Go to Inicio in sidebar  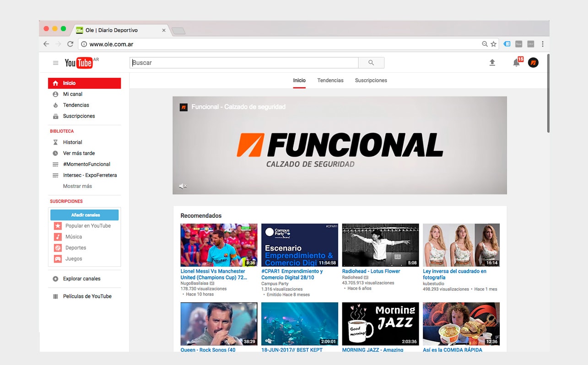click(x=84, y=83)
